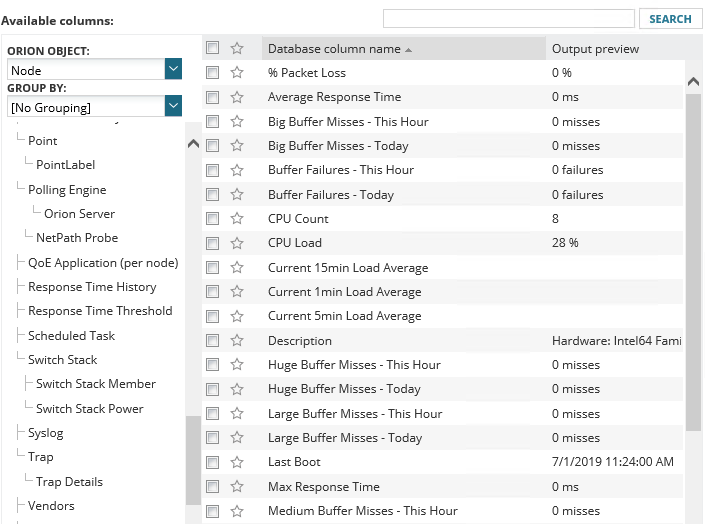Click star icon for Max Response Time

coord(237,487)
